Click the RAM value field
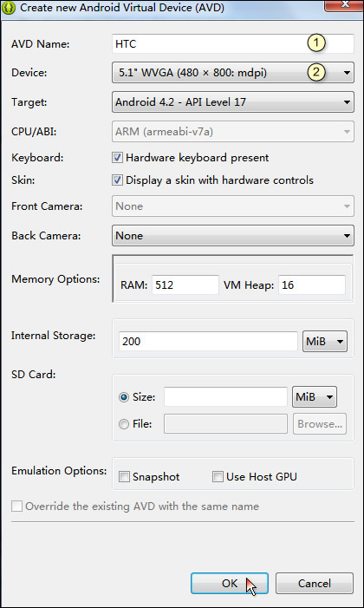This screenshot has height=608, width=364. (x=185, y=285)
